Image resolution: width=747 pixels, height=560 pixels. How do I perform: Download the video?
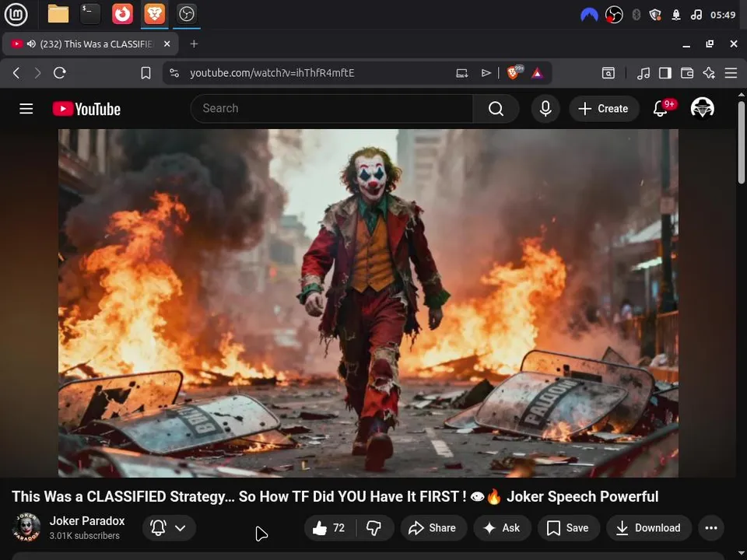(649, 527)
